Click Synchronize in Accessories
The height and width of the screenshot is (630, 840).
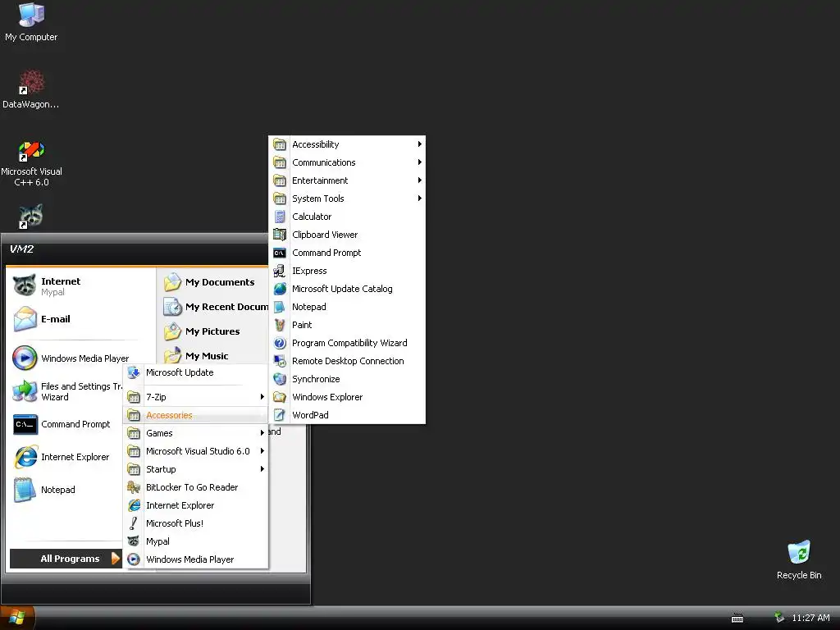point(347,379)
